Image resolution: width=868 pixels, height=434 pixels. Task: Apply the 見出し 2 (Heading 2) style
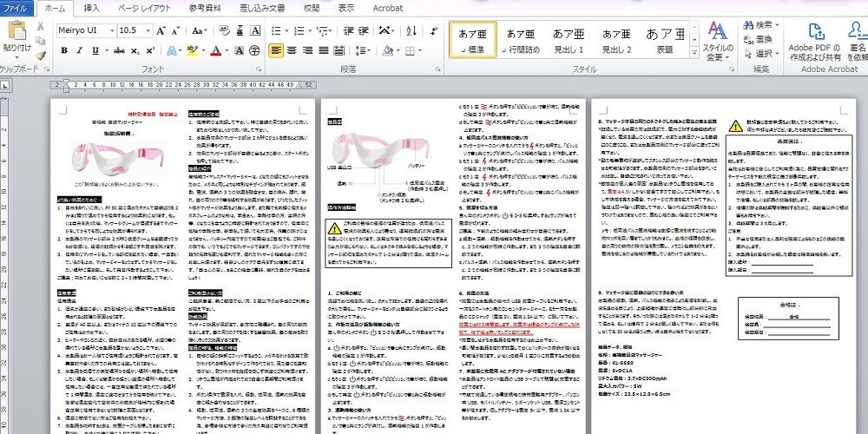[616, 41]
